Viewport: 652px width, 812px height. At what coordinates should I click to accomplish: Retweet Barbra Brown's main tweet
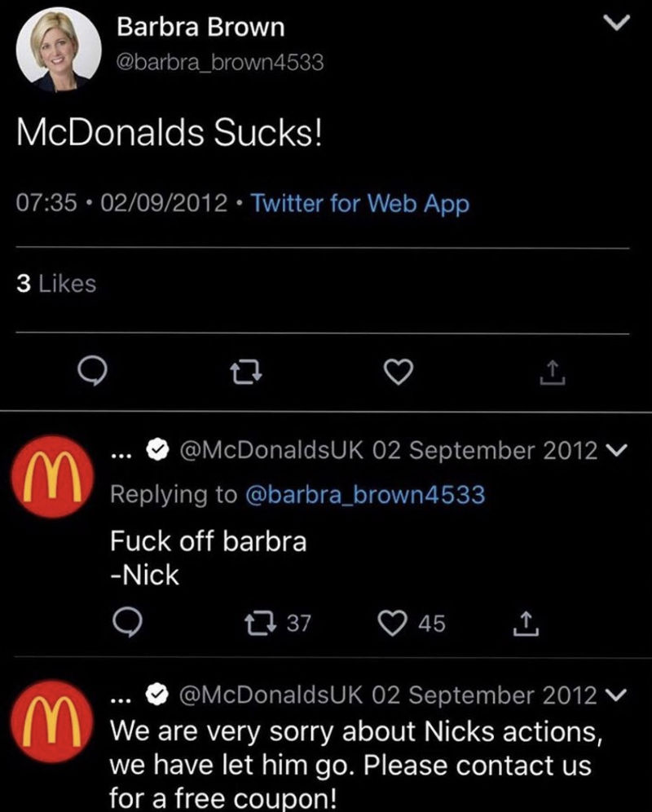tap(244, 373)
